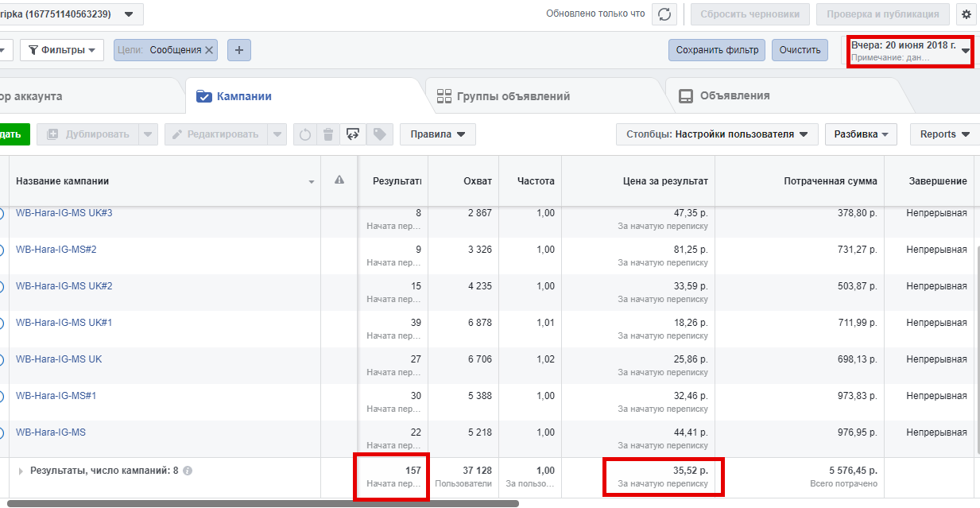Open campaign WB-Hara-IG-MS#1
980x508 pixels.
[56, 396]
